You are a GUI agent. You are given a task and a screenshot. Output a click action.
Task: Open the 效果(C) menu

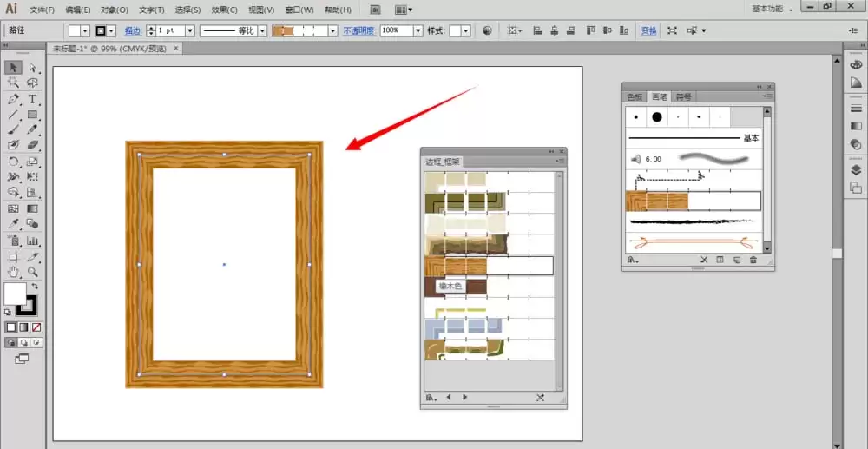224,10
